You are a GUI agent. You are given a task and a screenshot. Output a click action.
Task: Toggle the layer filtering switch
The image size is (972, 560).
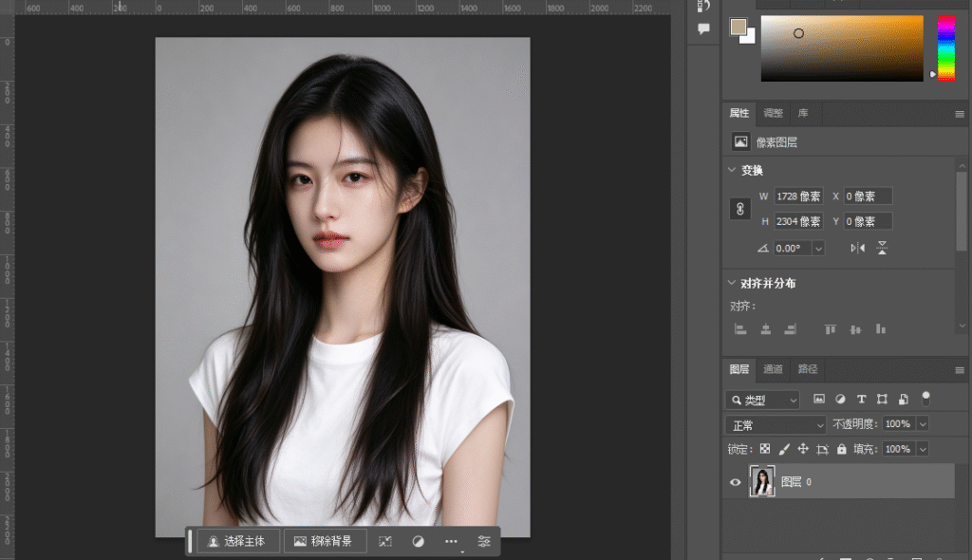point(925,398)
